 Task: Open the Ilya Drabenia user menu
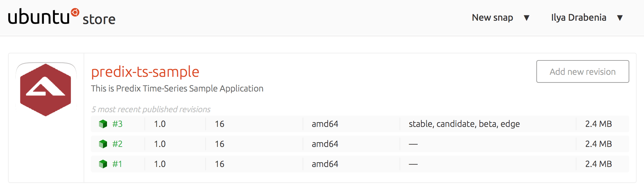(578, 18)
